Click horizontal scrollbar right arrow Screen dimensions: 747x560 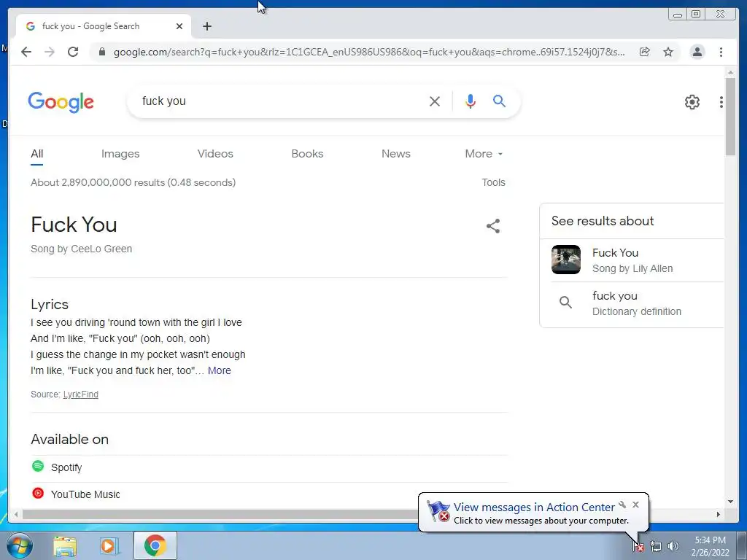pos(719,514)
